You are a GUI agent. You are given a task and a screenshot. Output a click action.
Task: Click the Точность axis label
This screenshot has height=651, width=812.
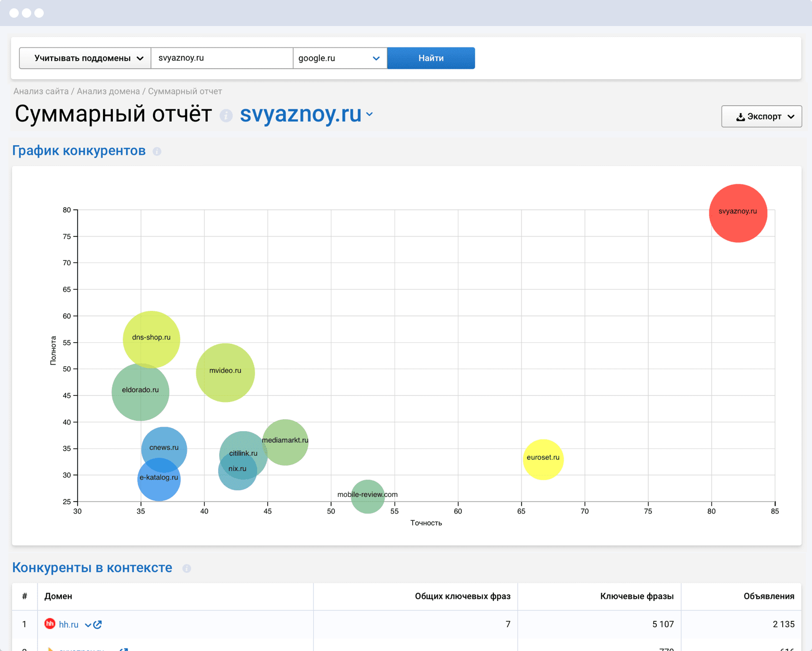click(426, 523)
